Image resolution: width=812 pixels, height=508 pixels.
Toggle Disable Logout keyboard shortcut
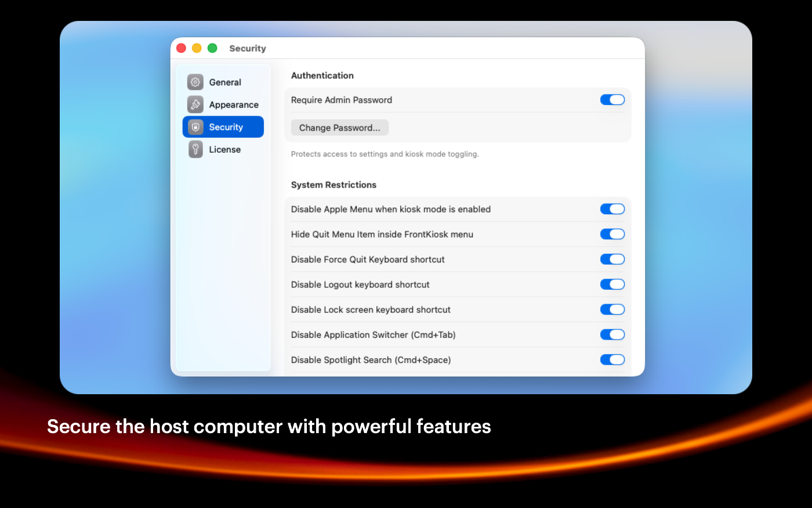612,284
